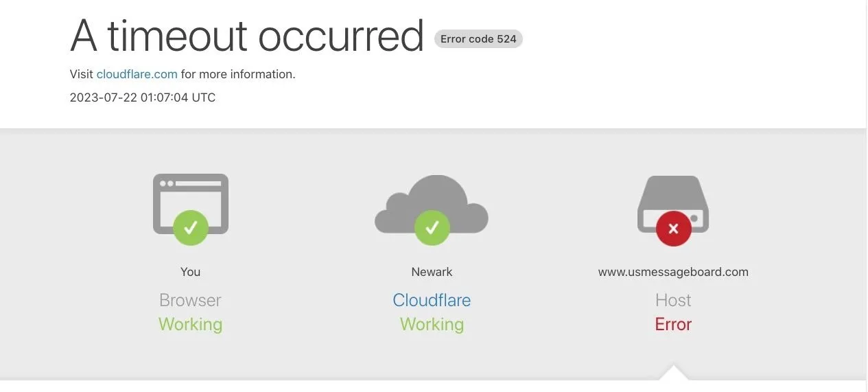Open the blue Cloudflare link under Newark

432,300
